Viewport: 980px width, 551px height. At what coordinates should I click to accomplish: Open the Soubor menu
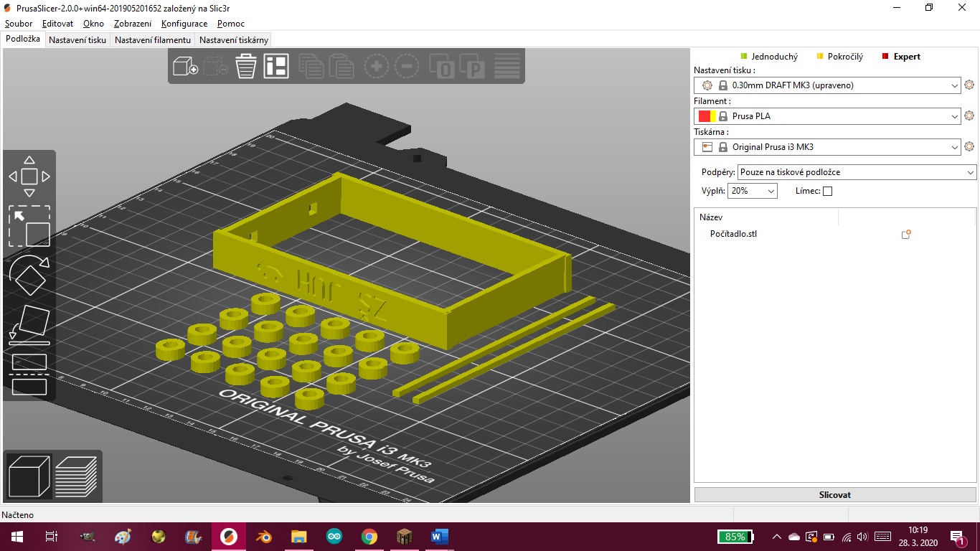[19, 24]
